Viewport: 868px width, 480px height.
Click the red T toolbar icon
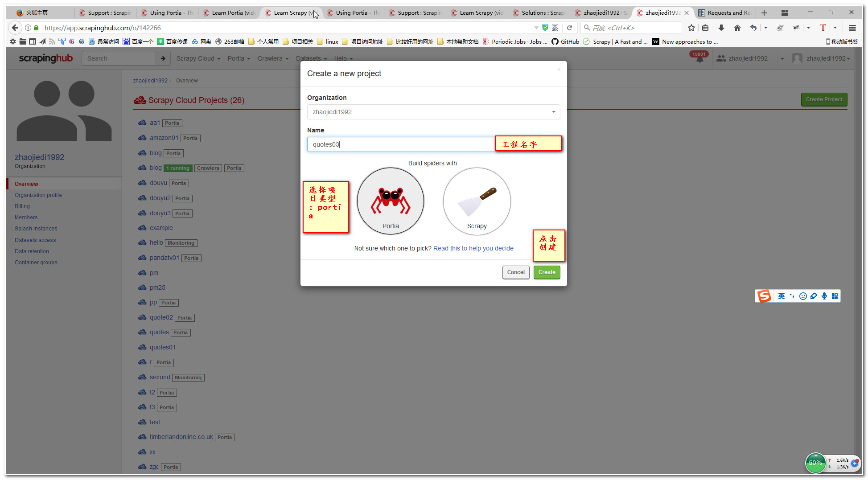click(823, 28)
